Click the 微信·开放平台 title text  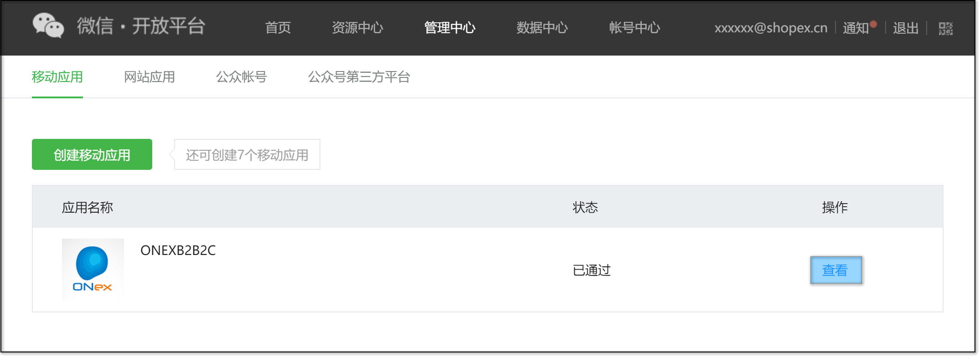tap(141, 26)
